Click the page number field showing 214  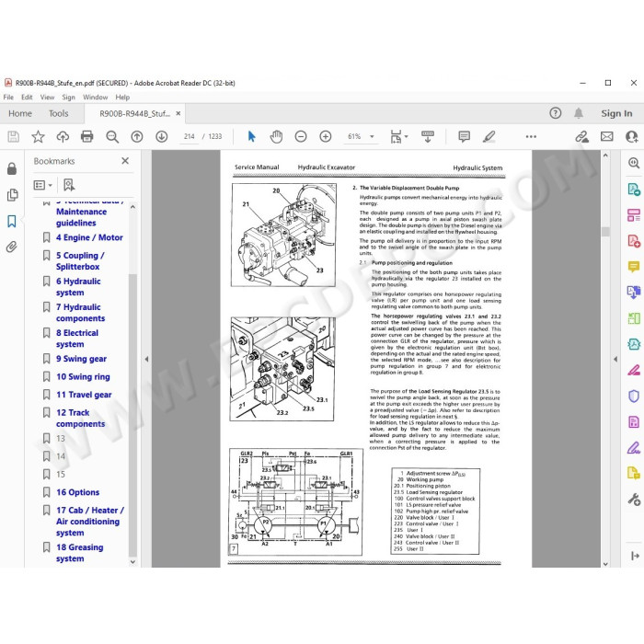tap(190, 136)
